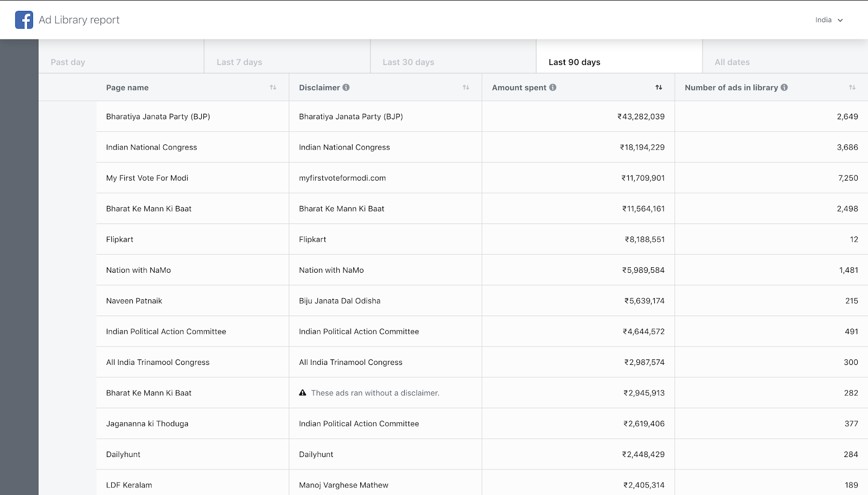This screenshot has width=868, height=495.
Task: Open Flipkart page name
Action: (120, 240)
